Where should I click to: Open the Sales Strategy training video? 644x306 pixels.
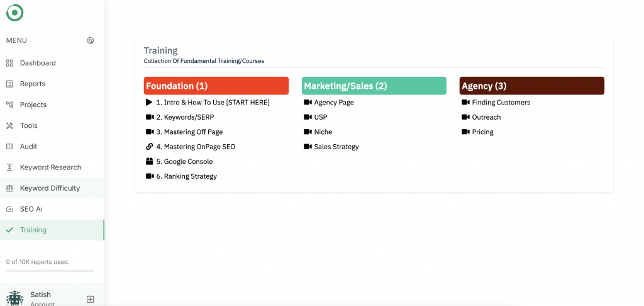336,147
